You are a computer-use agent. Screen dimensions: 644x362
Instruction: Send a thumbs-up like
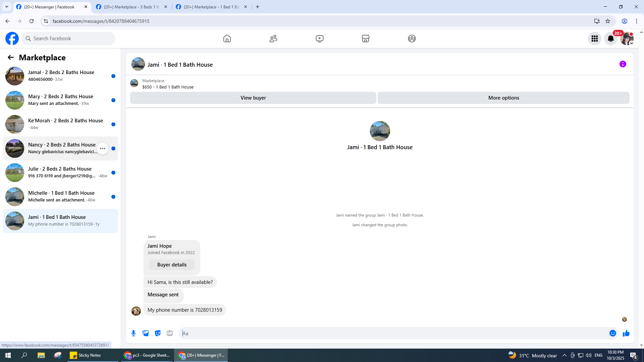(x=626, y=333)
